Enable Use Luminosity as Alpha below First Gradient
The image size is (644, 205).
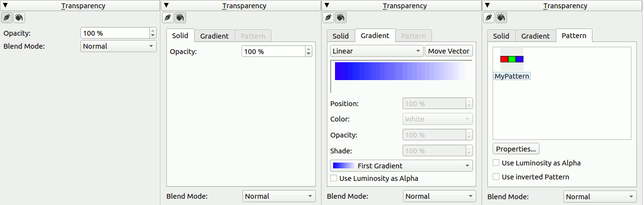click(x=334, y=178)
